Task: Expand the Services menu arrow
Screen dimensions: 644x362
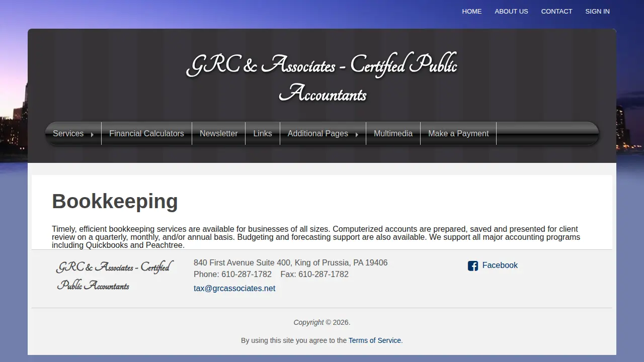Action: point(92,134)
